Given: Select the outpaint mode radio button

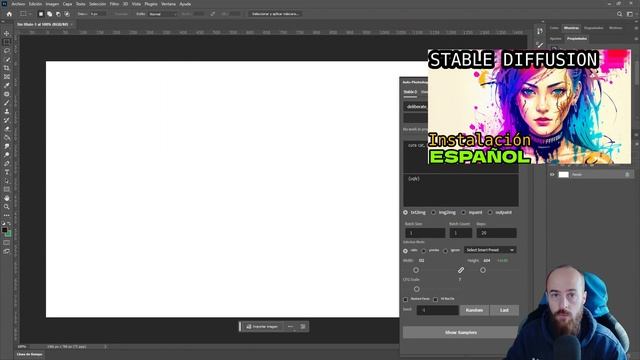Looking at the screenshot, I should coord(490,213).
